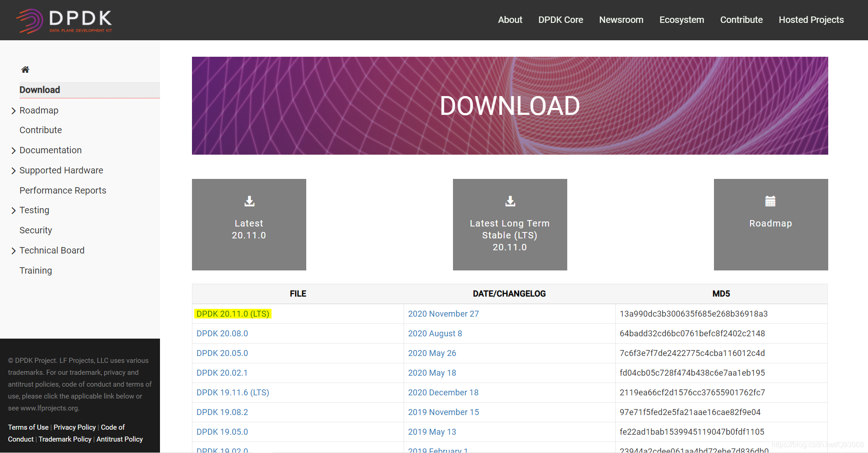Screen dimensions: 868x453
Task: Download DPDK 20.11.0 (LTS)
Action: [233, 314]
